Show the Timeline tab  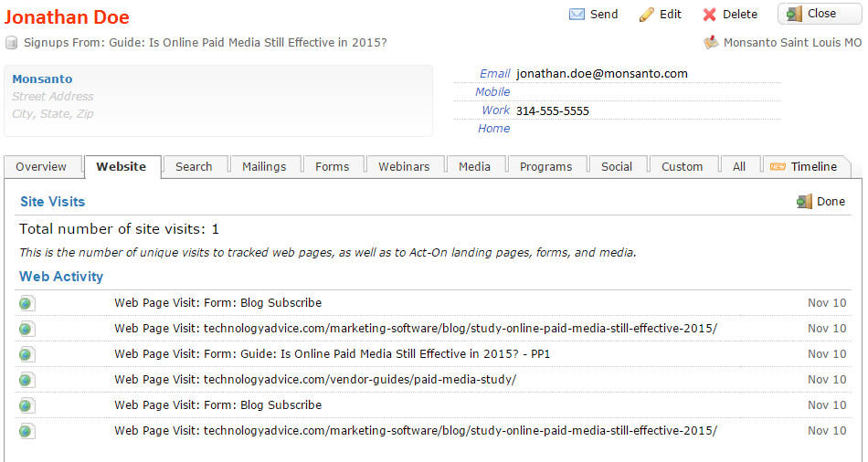[x=804, y=167]
